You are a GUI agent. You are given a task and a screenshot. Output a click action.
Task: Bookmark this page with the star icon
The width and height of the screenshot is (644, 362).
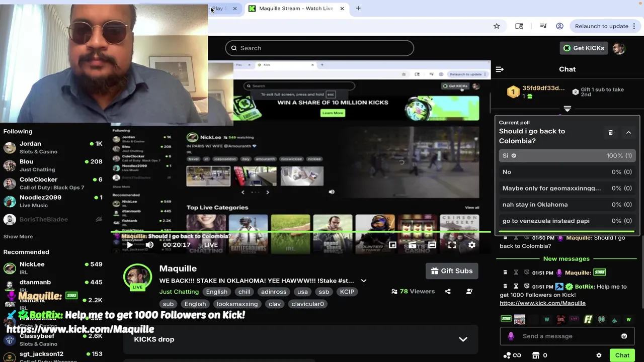click(x=497, y=26)
